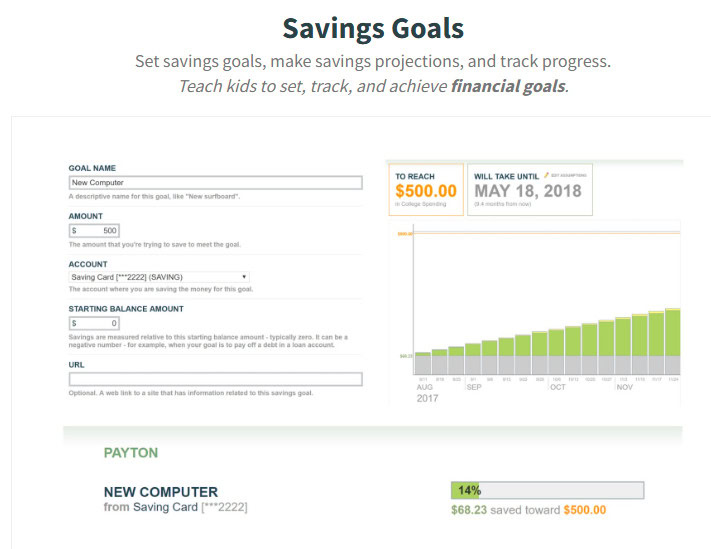Click the Savings Goals page heading

click(x=372, y=27)
